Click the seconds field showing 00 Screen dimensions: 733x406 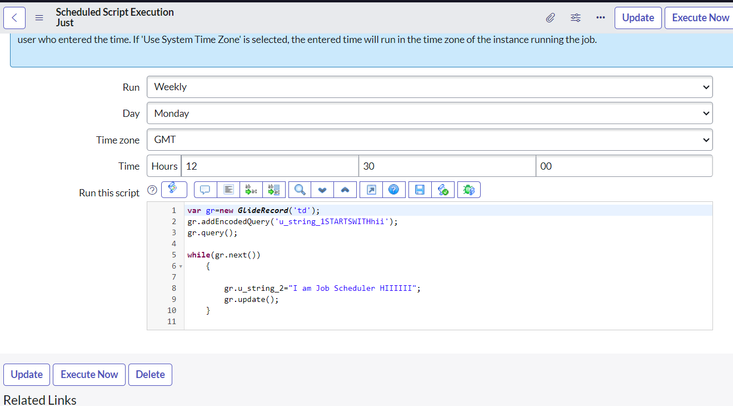tap(624, 166)
